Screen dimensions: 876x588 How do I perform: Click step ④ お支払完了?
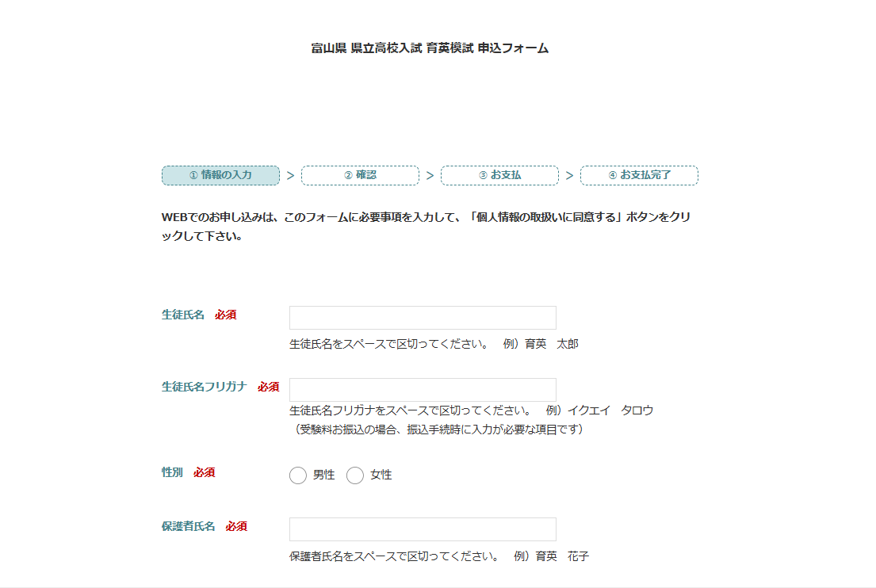click(639, 175)
